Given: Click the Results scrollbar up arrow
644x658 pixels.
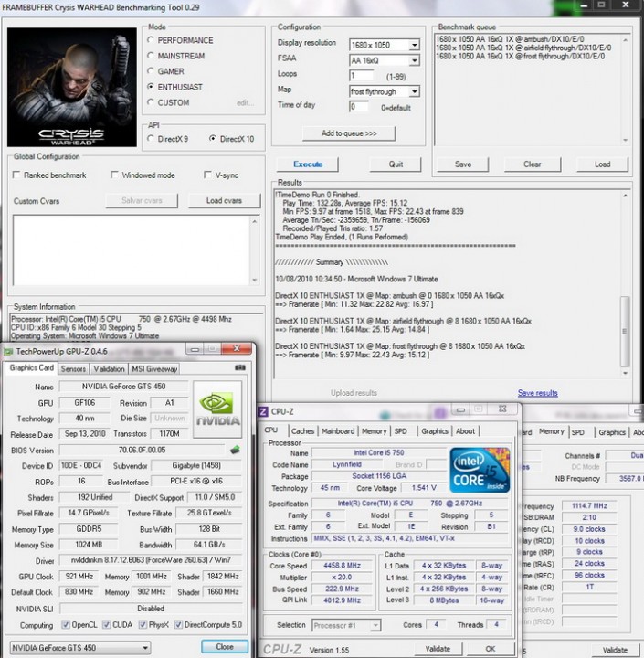Looking at the screenshot, I should point(625,196).
